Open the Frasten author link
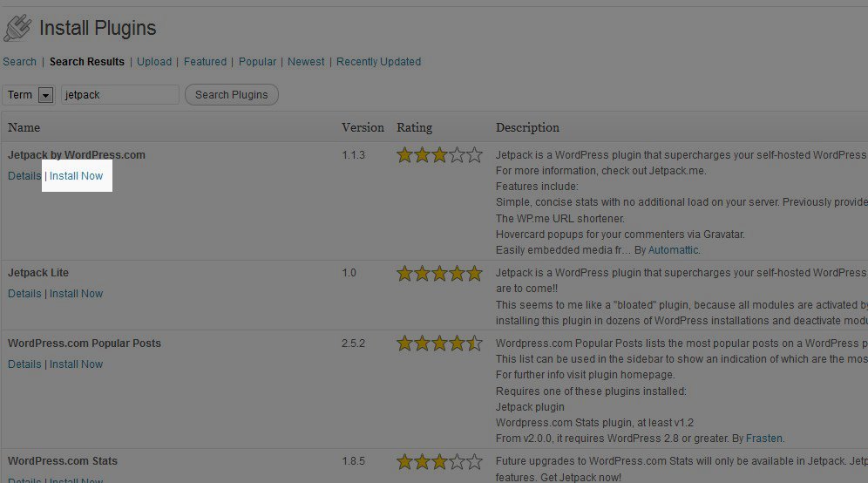 763,438
